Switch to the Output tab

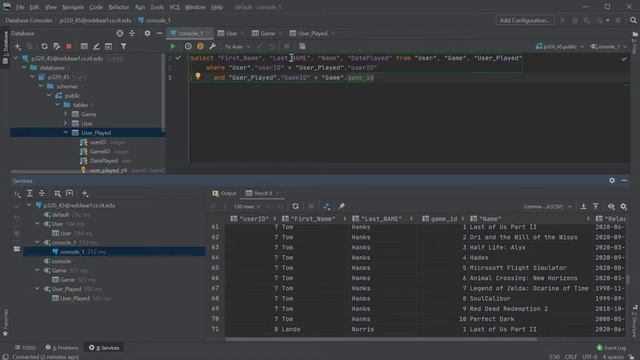[224, 193]
